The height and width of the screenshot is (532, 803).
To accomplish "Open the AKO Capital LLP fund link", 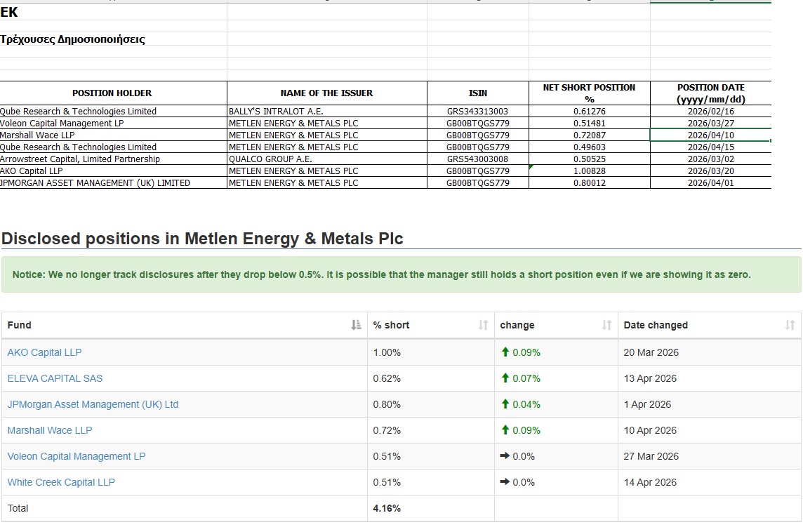I will coord(44,352).
